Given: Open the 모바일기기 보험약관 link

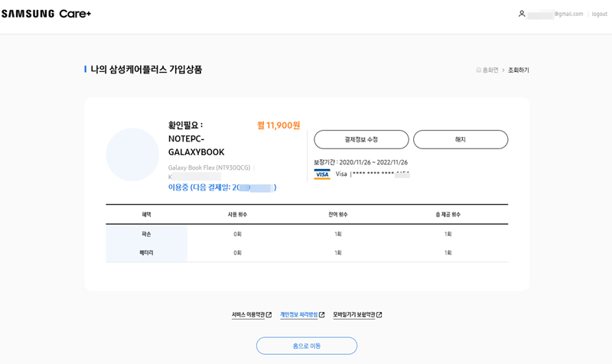Looking at the screenshot, I should click(x=354, y=314).
